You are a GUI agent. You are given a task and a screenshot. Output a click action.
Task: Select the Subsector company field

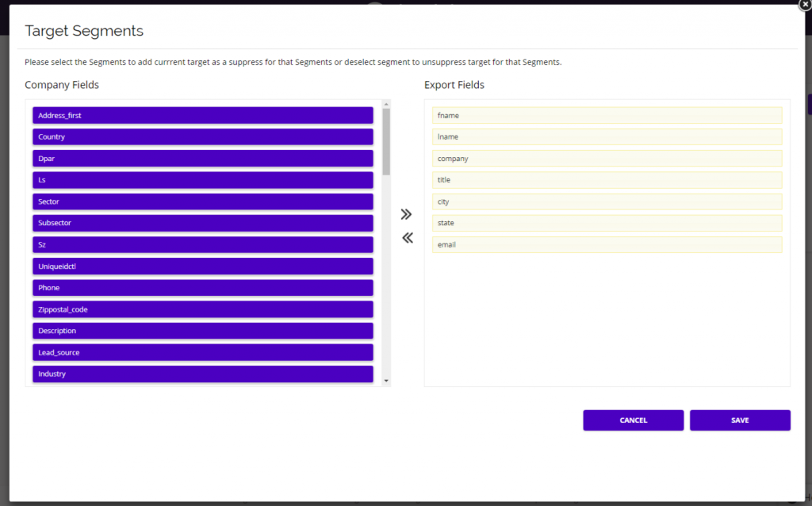tap(202, 223)
